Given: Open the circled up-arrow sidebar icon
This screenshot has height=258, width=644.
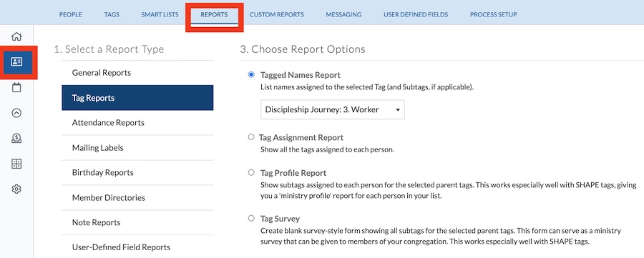Looking at the screenshot, I should pos(16,113).
